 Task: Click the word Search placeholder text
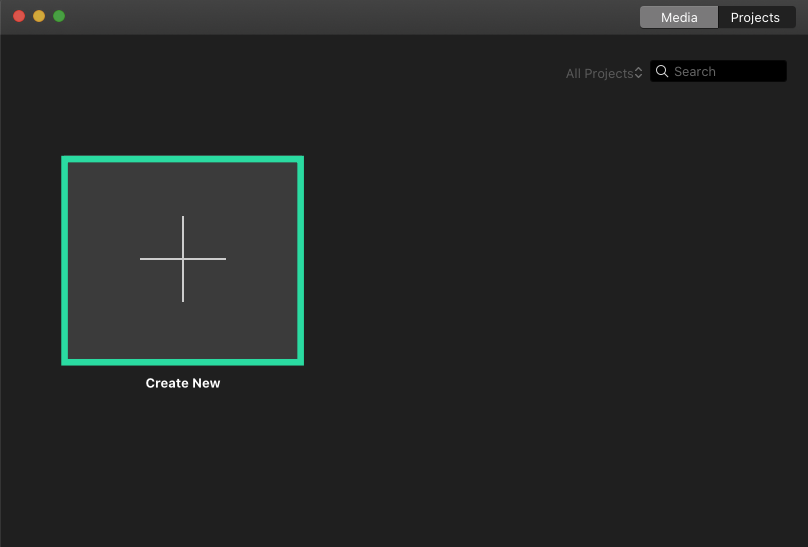tap(695, 72)
